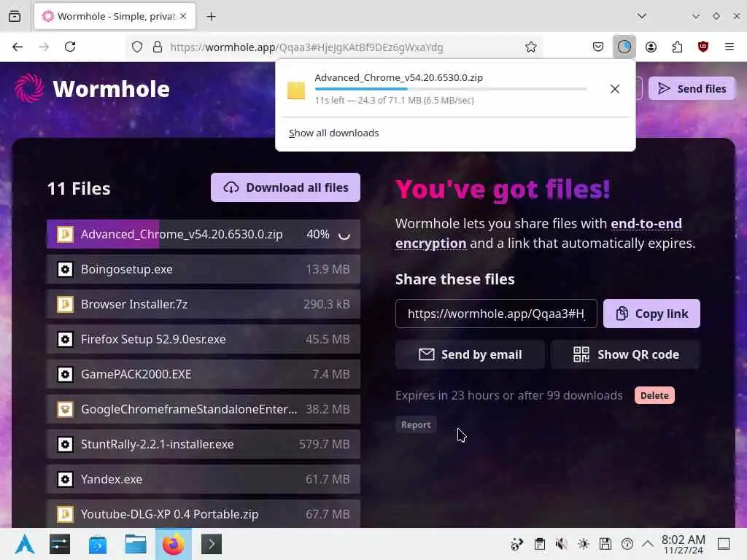Open the file manager in taskbar
This screenshot has height=560, width=747.
click(x=135, y=544)
